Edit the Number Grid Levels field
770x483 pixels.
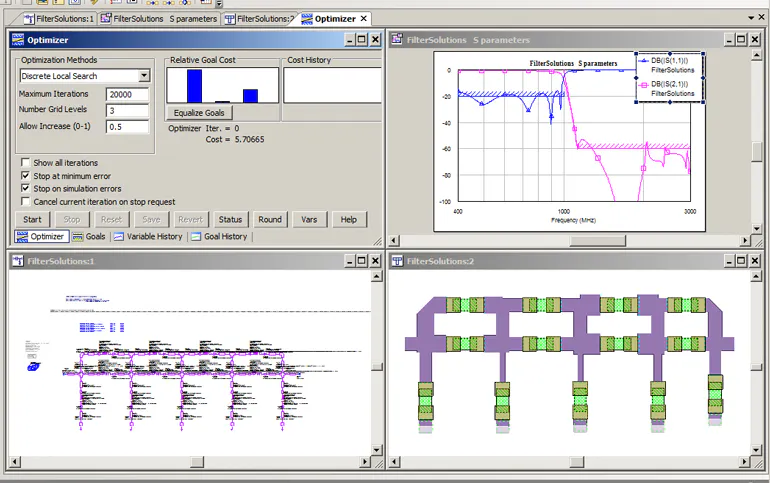click(x=127, y=110)
